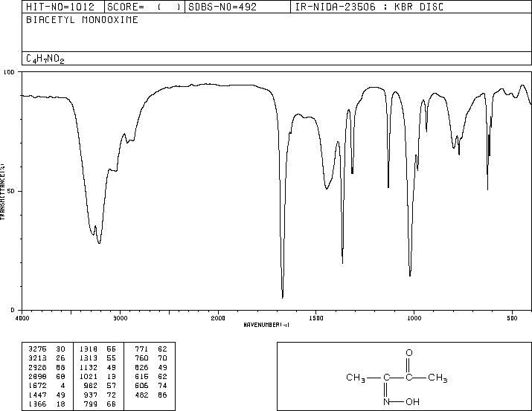This screenshot has height=411, width=532.
Task: Click the 1447 peak table entry
Action: pos(37,395)
